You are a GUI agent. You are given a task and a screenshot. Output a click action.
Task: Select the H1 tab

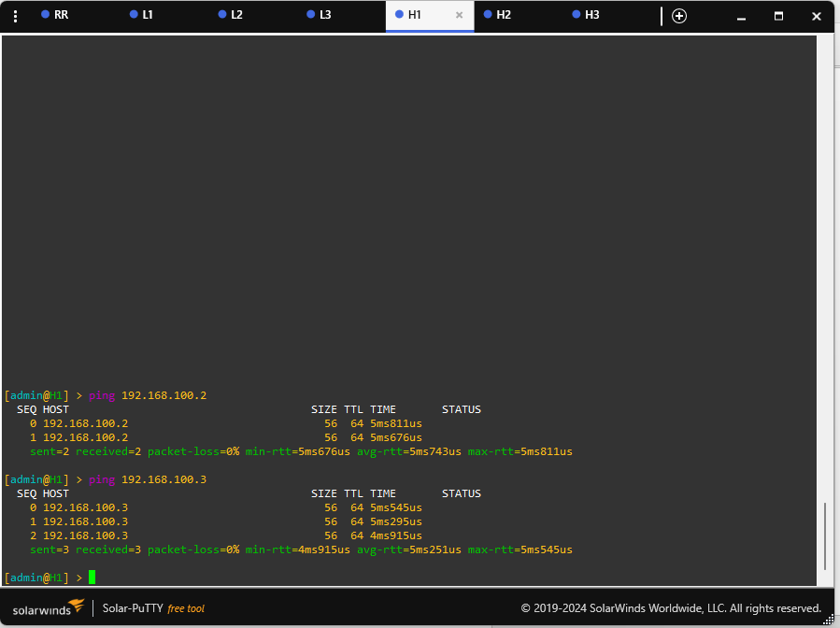tap(430, 16)
